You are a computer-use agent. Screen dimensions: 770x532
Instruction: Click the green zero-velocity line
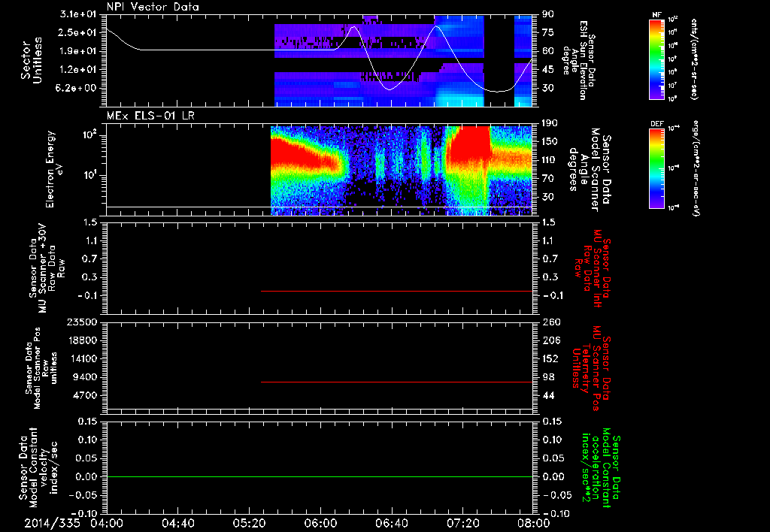(x=319, y=476)
